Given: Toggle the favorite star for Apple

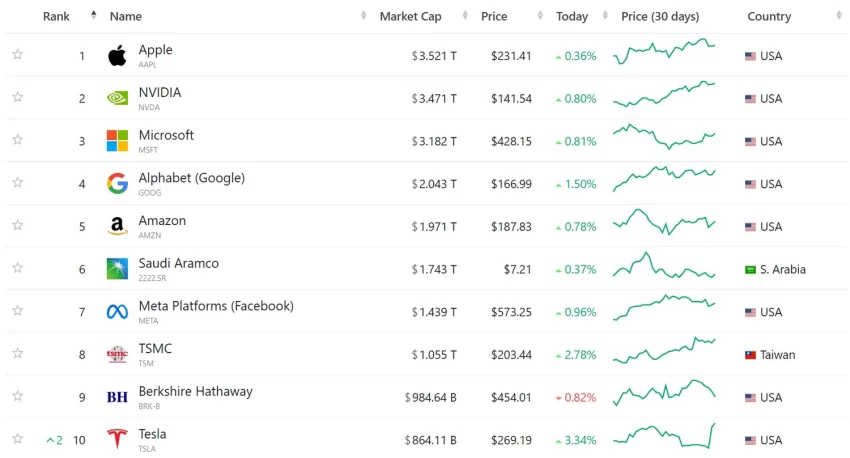Looking at the screenshot, I should click(17, 56).
